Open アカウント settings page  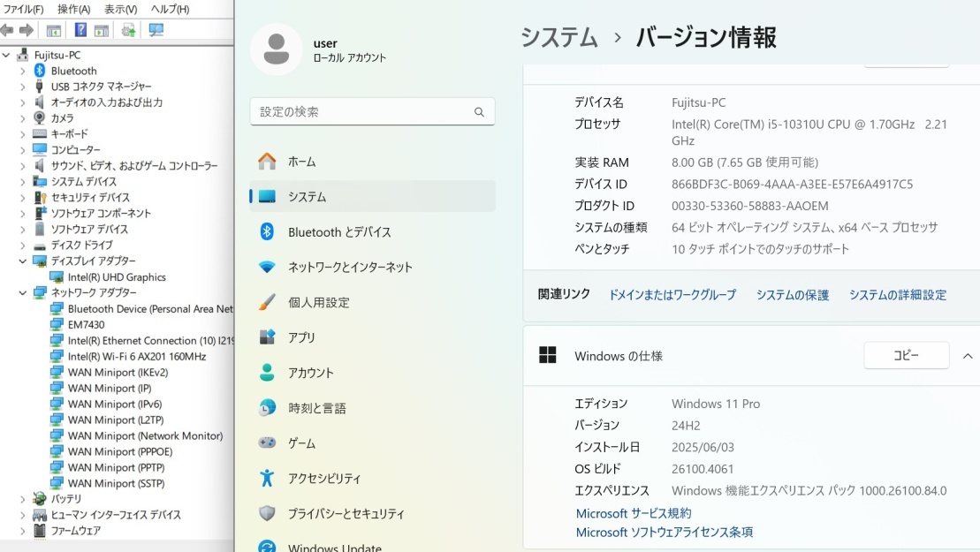[x=311, y=372]
